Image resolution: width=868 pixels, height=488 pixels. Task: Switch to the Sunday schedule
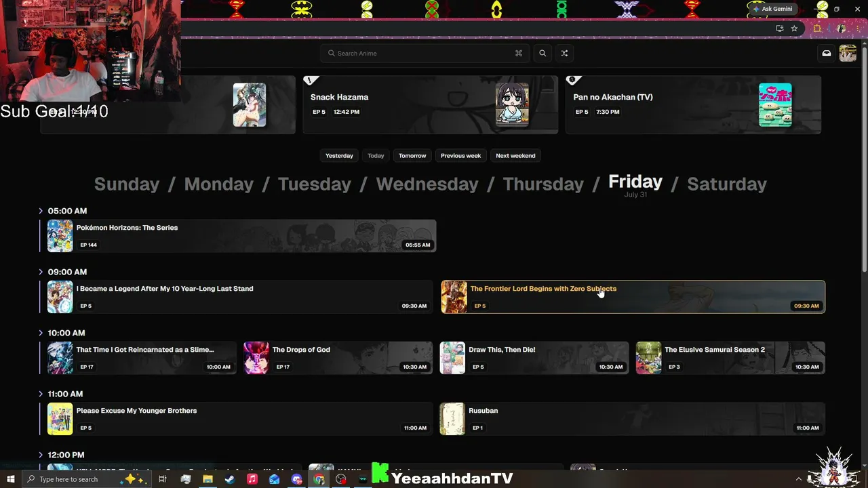[127, 184]
